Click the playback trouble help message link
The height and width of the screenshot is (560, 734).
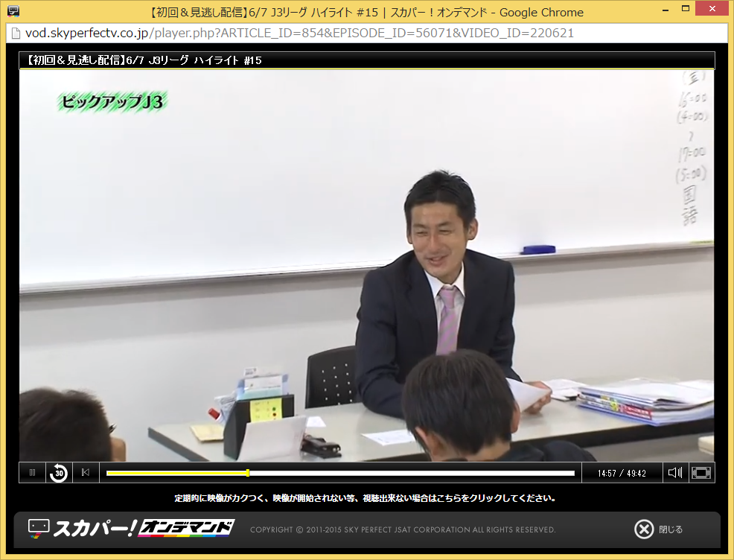point(365,498)
